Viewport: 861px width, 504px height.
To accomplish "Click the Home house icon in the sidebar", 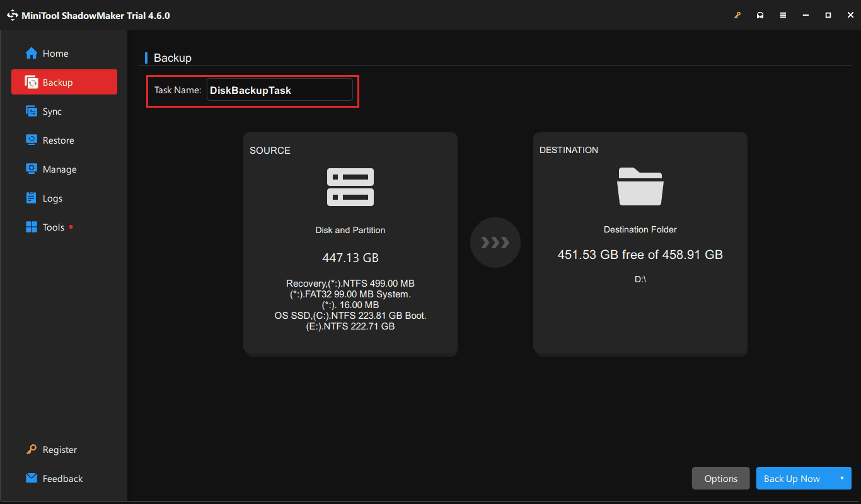I will [32, 54].
